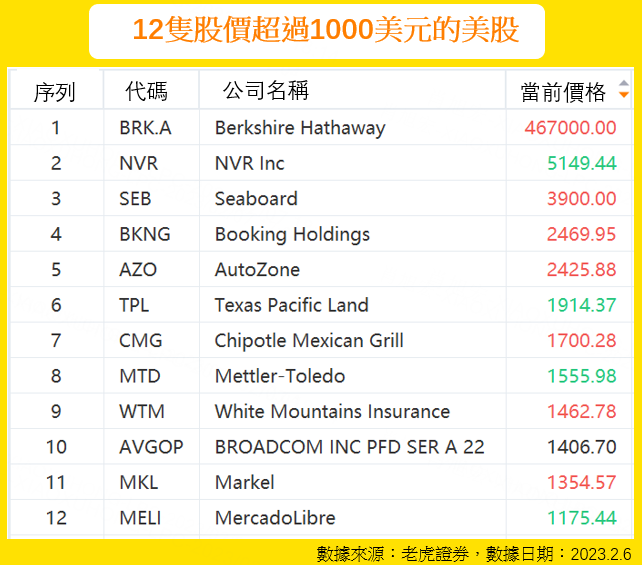
Task: Click price 2469.95
Action: 581,234
